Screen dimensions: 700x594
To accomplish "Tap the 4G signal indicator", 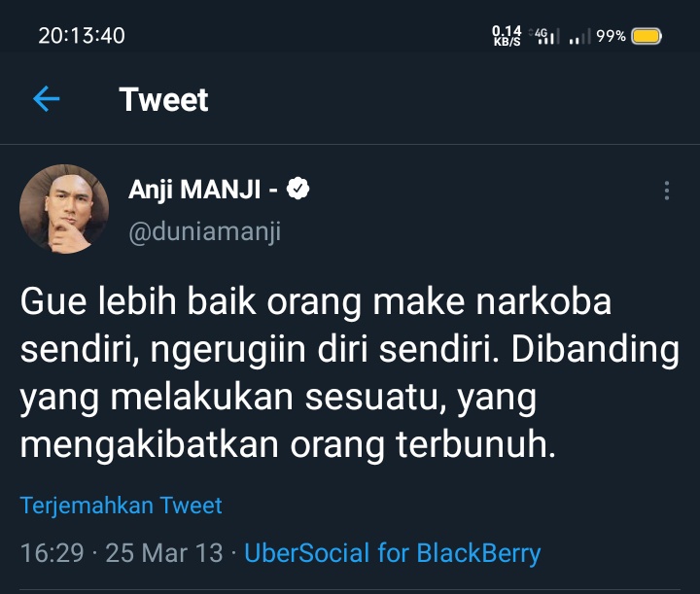I will click(545, 36).
